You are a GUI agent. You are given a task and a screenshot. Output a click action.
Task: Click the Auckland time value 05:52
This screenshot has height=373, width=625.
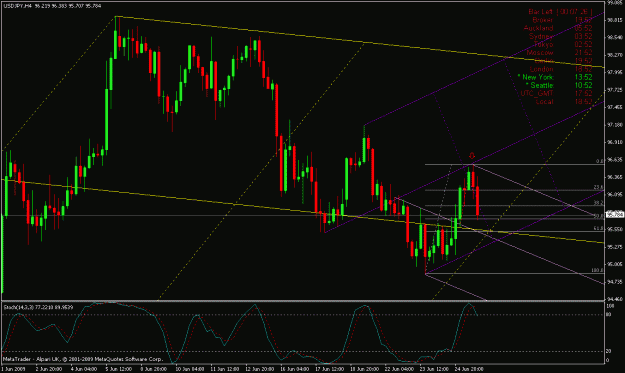click(583, 28)
